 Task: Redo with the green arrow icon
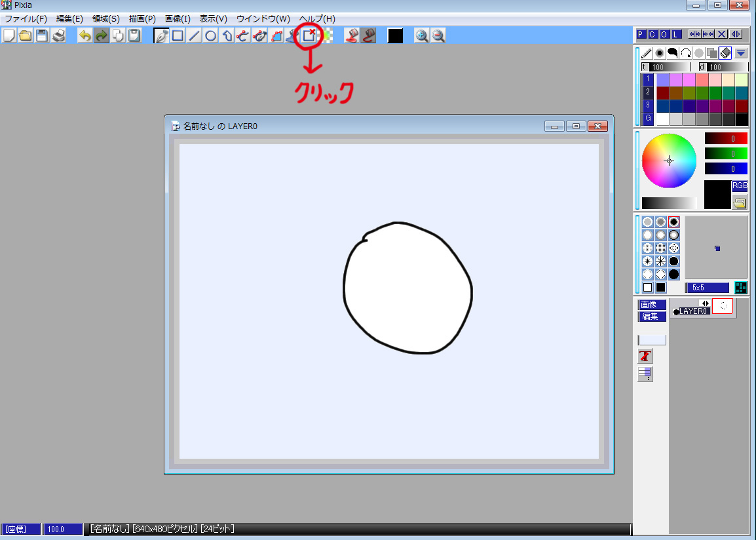(102, 35)
